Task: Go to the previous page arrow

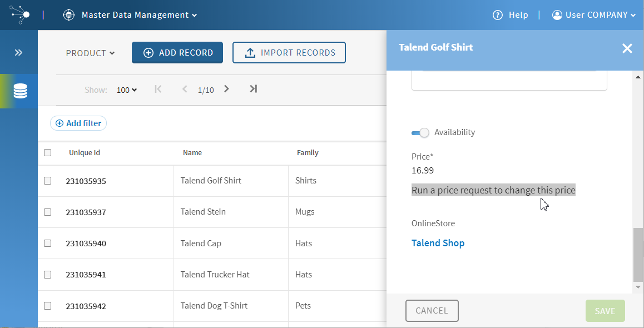Action: 185,89
